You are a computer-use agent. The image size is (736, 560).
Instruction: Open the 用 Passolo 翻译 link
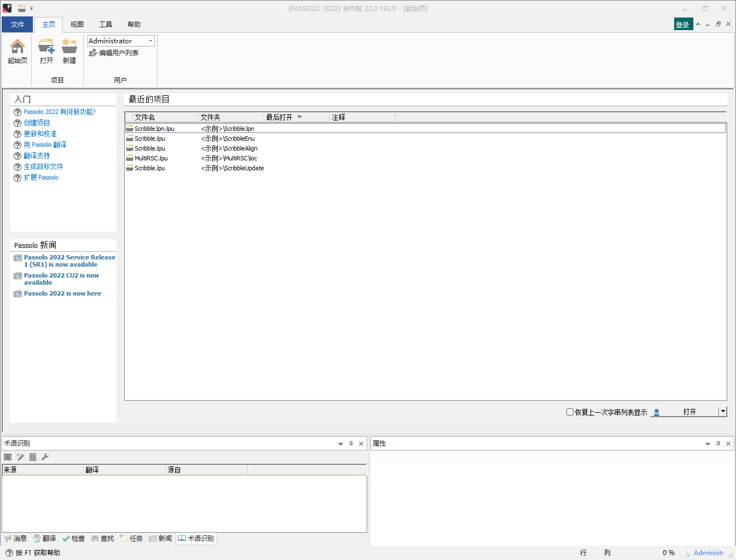click(45, 145)
